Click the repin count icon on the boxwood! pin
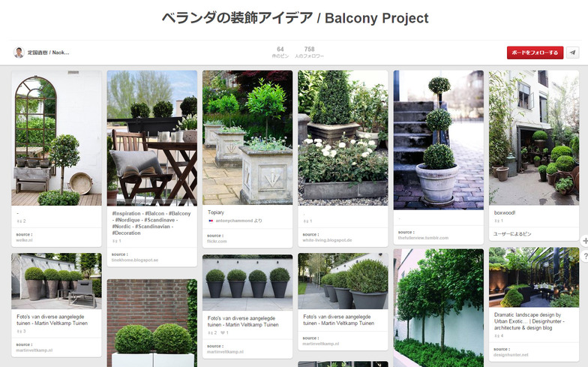Viewport: 588px width, 367px height. point(496,221)
